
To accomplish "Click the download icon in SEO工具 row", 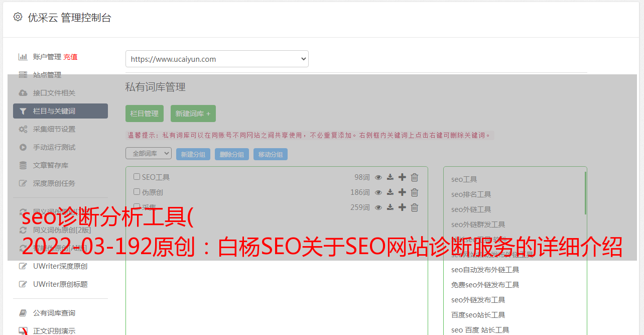I will [390, 177].
